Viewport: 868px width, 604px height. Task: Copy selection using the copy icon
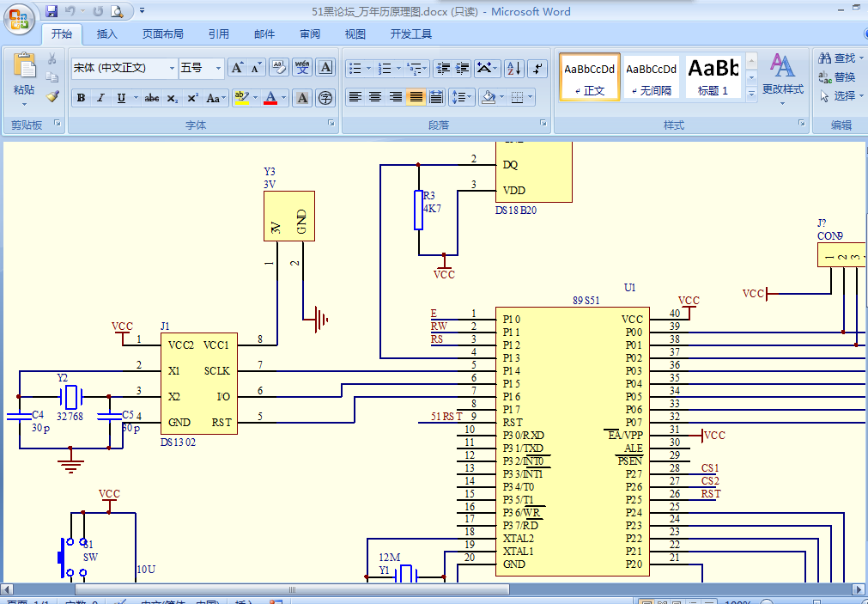[x=52, y=77]
